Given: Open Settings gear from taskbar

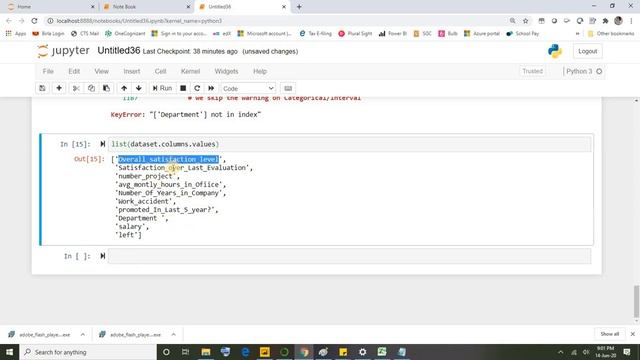Looking at the screenshot, I should [x=362, y=352].
